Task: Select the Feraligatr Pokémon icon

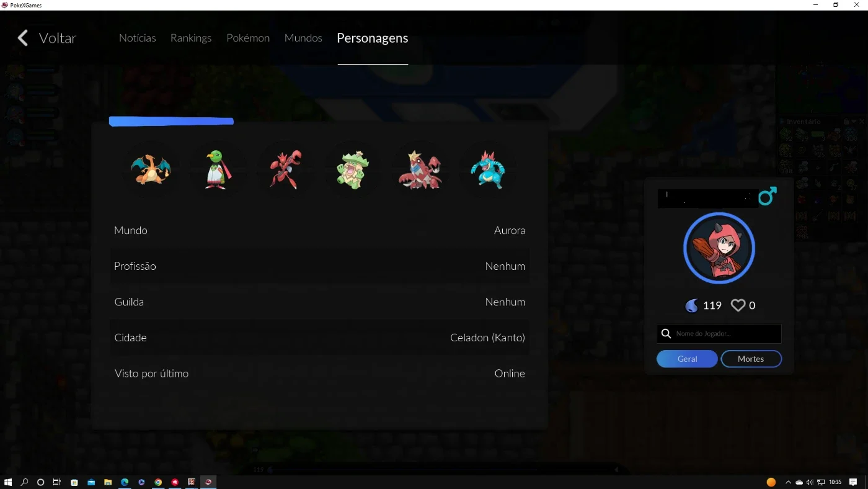Action: pyautogui.click(x=488, y=169)
